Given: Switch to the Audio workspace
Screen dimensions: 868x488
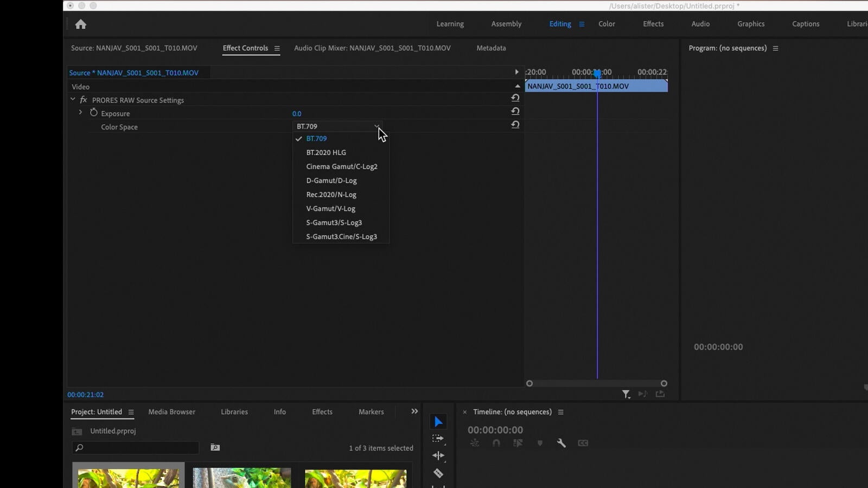Looking at the screenshot, I should tap(700, 24).
